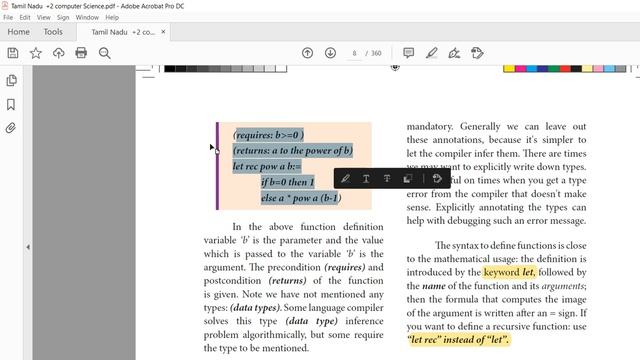Open the Help menu
The height and width of the screenshot is (360, 640).
[112, 18]
